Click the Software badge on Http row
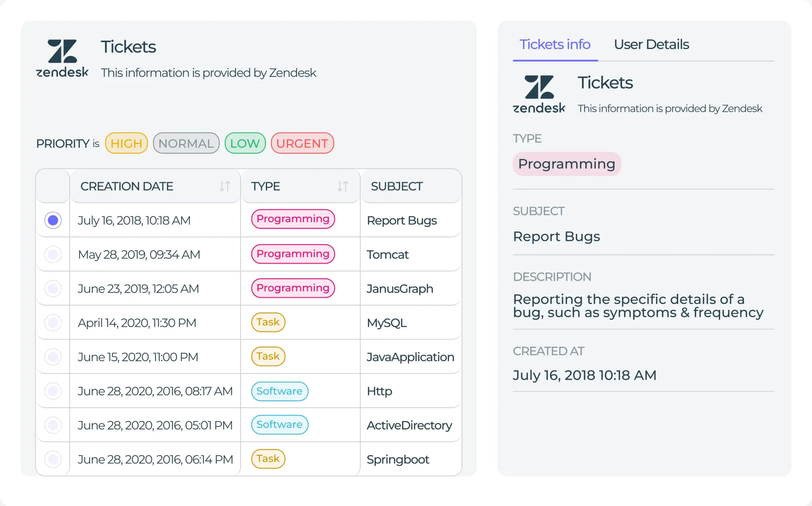 tap(279, 391)
